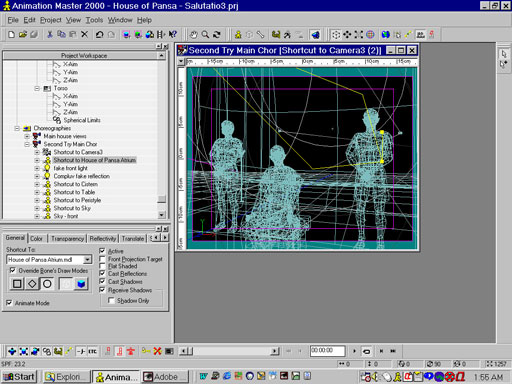Expand the Shortcut to Camera3 node

[37, 152]
